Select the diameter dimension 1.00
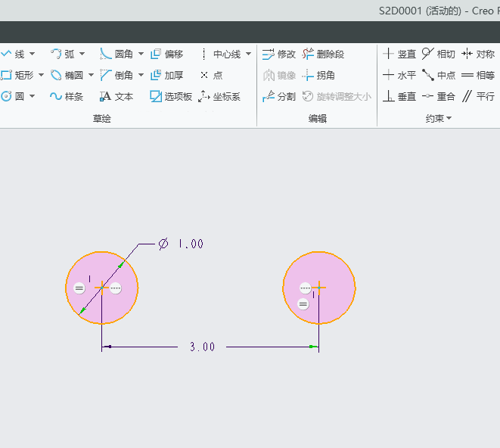The width and height of the screenshot is (500, 448). (x=181, y=244)
